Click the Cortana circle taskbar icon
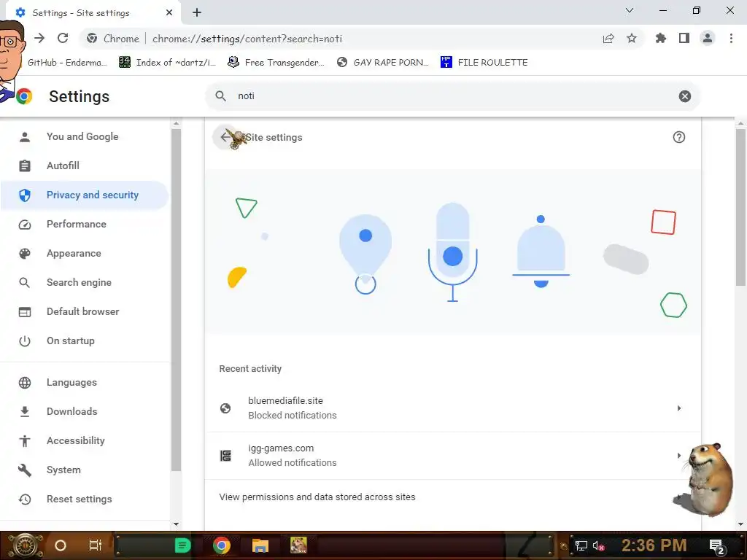 [61, 545]
